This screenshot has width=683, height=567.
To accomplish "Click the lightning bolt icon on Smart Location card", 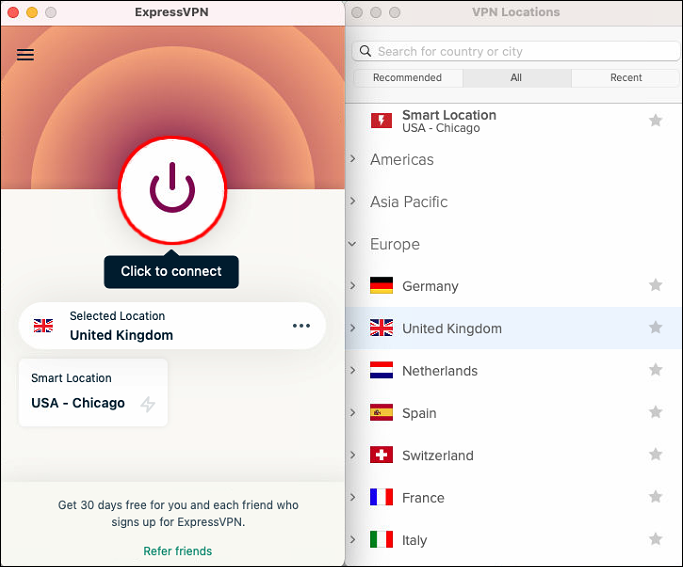I will click(x=148, y=404).
